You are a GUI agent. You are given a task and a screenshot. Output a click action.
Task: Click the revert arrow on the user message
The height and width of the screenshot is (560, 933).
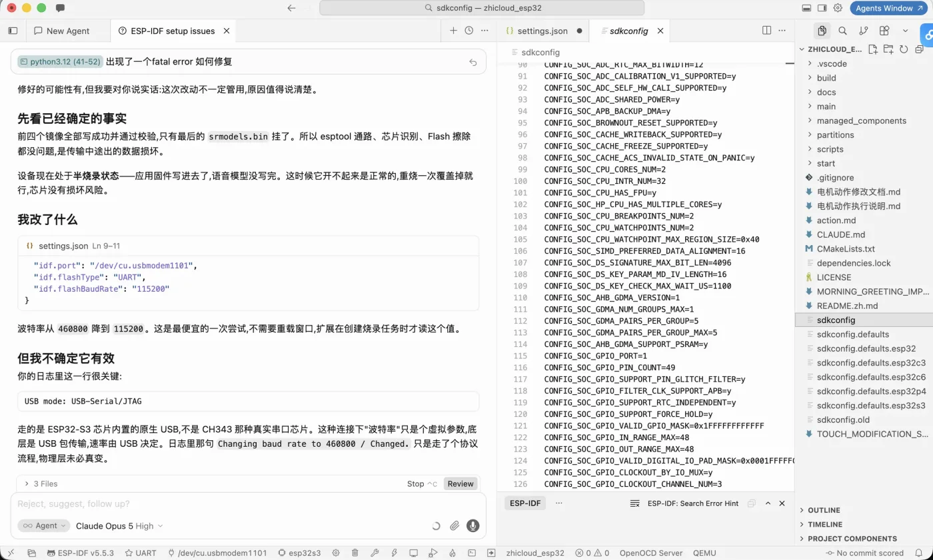pyautogui.click(x=473, y=62)
